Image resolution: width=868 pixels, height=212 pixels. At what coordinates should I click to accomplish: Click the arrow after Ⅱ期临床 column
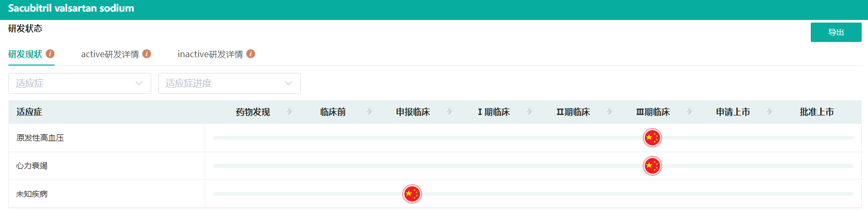tap(609, 111)
